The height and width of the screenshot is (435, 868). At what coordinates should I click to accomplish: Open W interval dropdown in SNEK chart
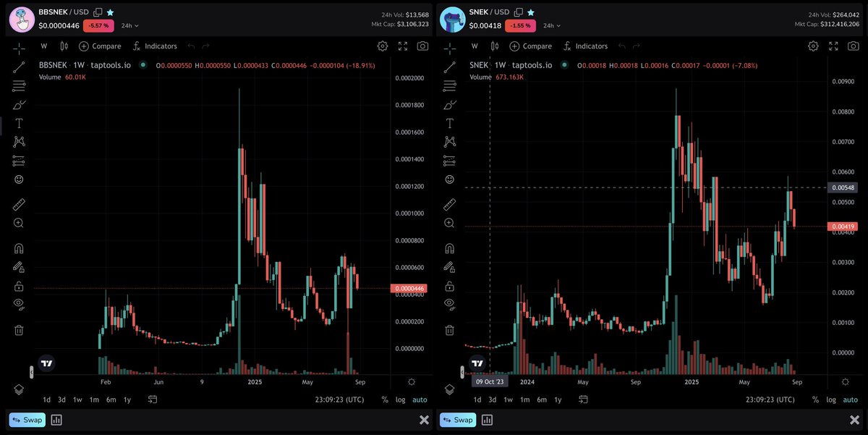[x=474, y=46]
